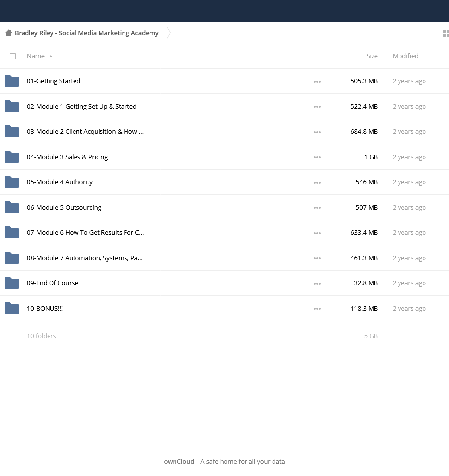Open 05-Module 4 Authority folder
449x476 pixels.
[59, 182]
